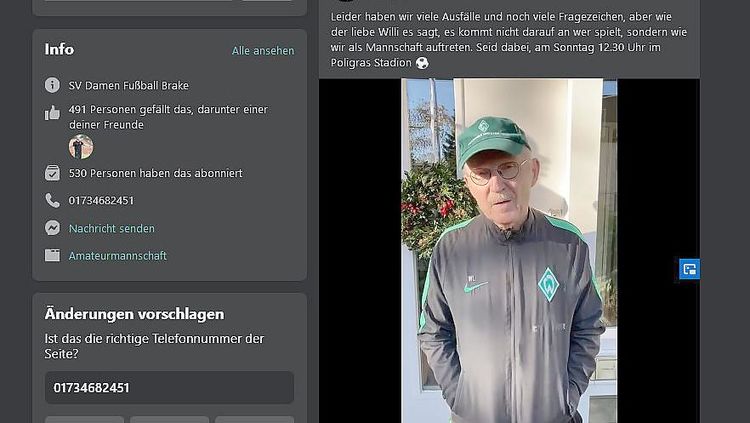The height and width of the screenshot is (423, 750).
Task: Click the 491 Personen gefällt das text
Action: (x=168, y=117)
